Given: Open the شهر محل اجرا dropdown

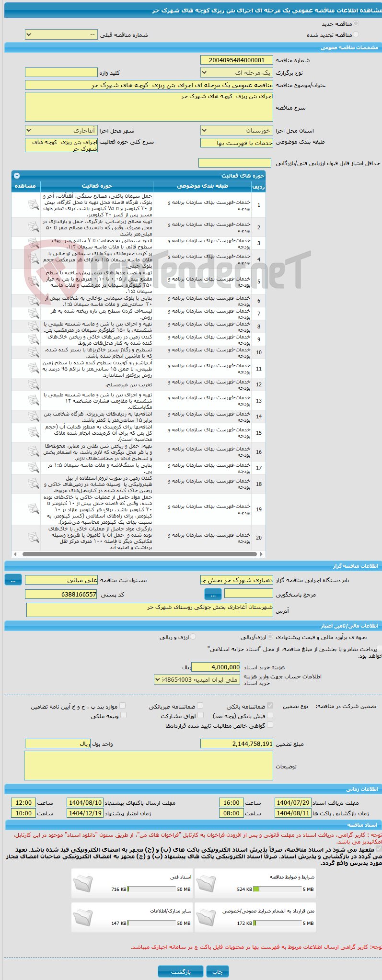Looking at the screenshot, I should coord(61,131).
